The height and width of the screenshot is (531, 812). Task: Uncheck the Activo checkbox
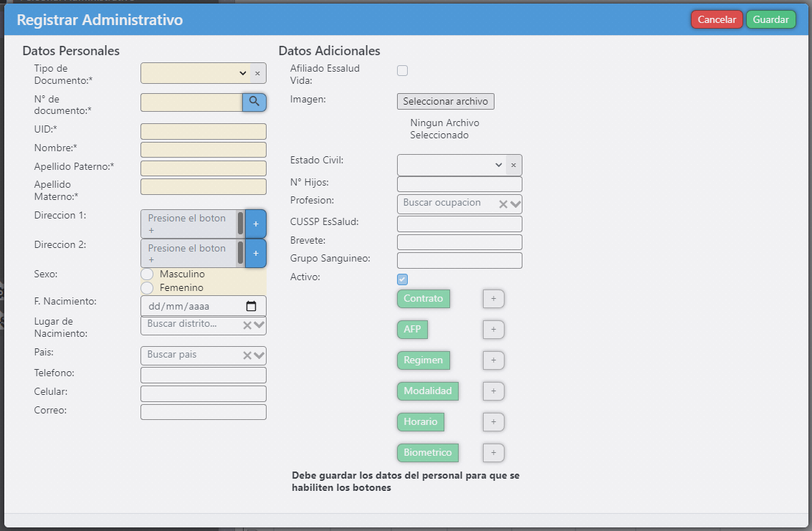403,279
